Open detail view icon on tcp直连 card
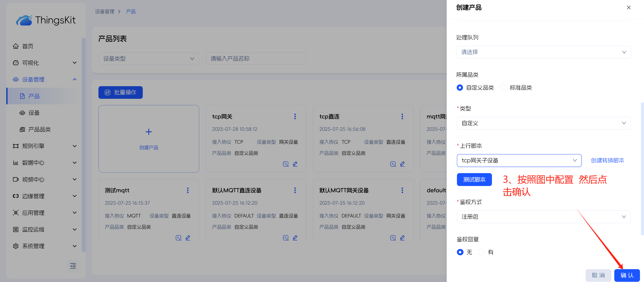The height and width of the screenshot is (282, 644). point(393,164)
